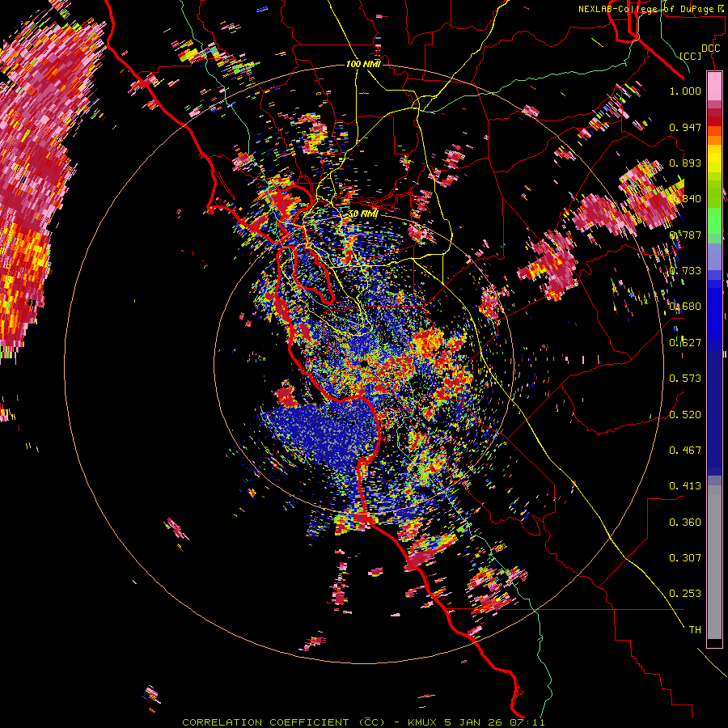Click the [CC] product label
The width and height of the screenshot is (728, 728).
(x=690, y=56)
